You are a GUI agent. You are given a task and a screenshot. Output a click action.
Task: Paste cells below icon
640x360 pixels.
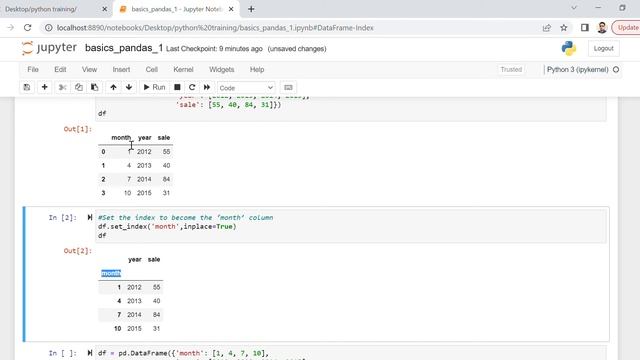point(94,87)
